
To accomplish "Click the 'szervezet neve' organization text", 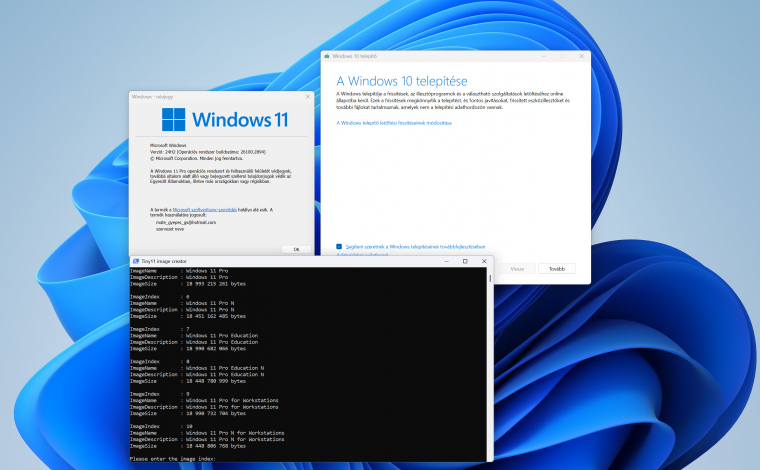I will point(170,229).
